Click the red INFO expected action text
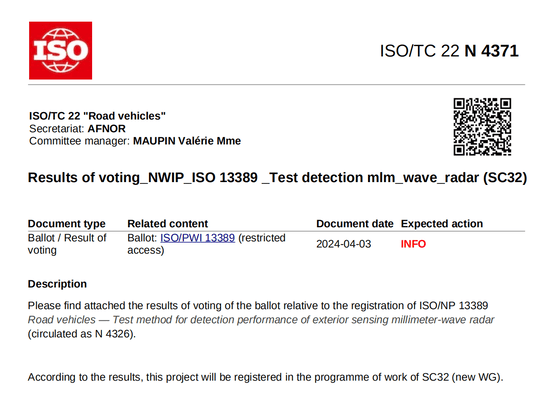The height and width of the screenshot is (399, 540). click(413, 244)
